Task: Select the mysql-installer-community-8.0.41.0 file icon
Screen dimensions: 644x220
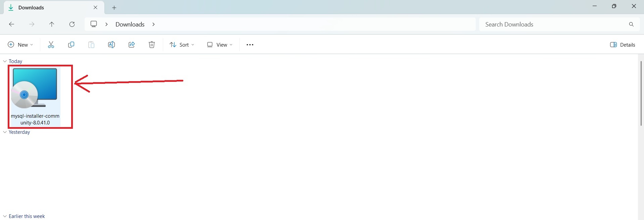Action: tap(35, 88)
